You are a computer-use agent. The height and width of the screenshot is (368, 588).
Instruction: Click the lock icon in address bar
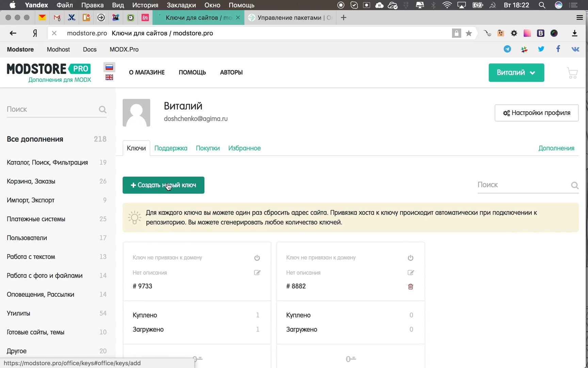[x=456, y=33]
